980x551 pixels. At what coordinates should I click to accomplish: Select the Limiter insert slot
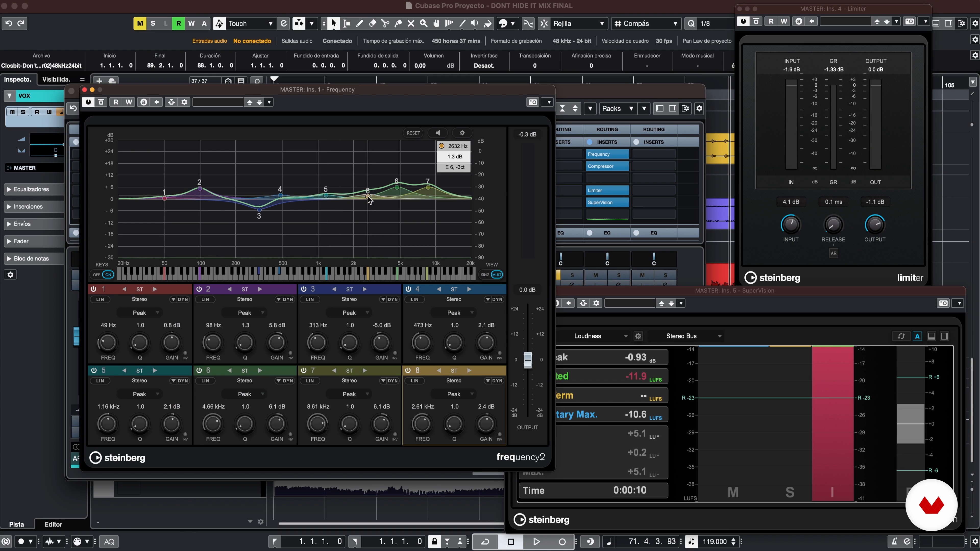tap(607, 190)
